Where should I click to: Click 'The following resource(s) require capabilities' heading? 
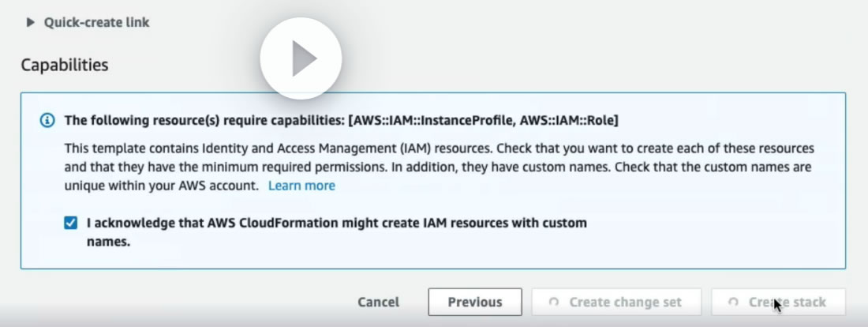tap(204, 121)
